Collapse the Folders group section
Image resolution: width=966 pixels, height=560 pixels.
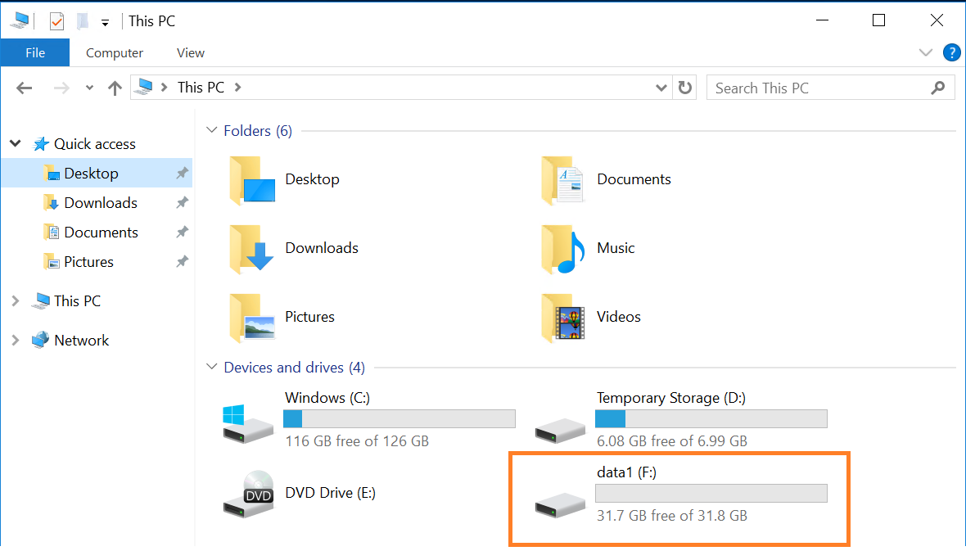coord(212,131)
